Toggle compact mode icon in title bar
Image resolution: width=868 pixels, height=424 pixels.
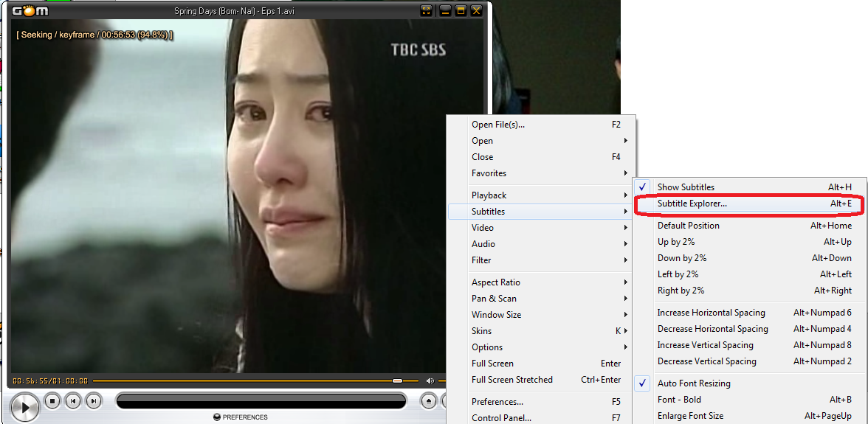tap(427, 10)
